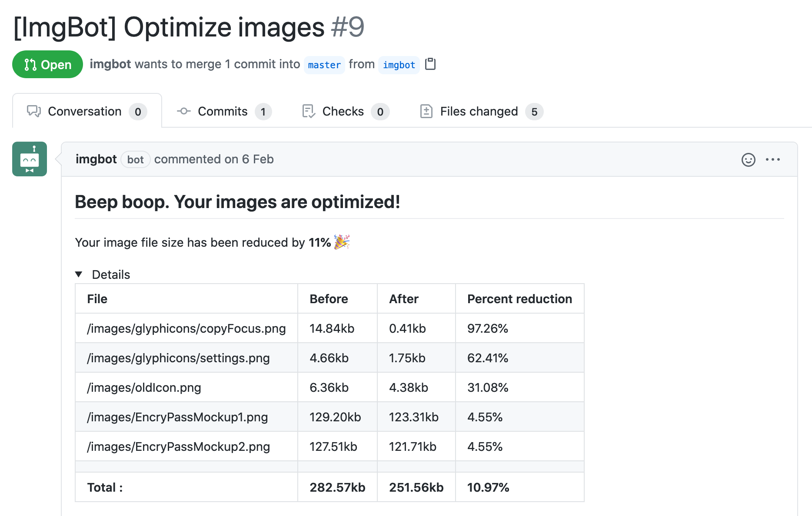Click the Files changed diff icon
Image resolution: width=812 pixels, height=516 pixels.
[x=426, y=111]
